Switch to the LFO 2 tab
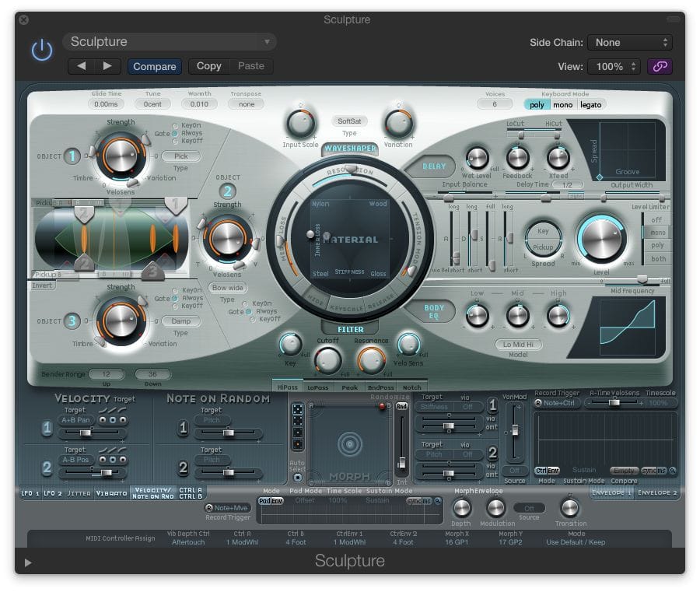 point(52,493)
